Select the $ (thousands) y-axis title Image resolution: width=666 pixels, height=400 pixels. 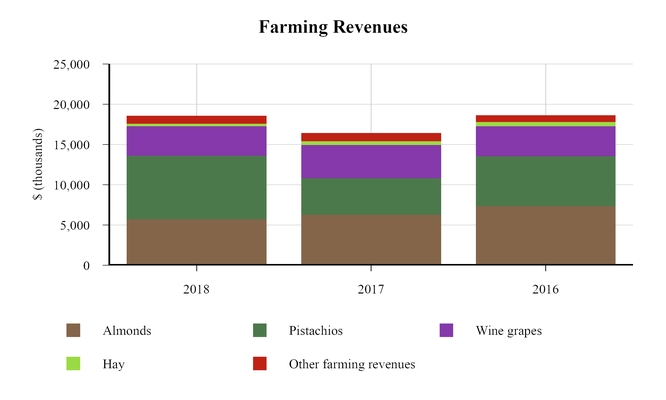point(38,165)
